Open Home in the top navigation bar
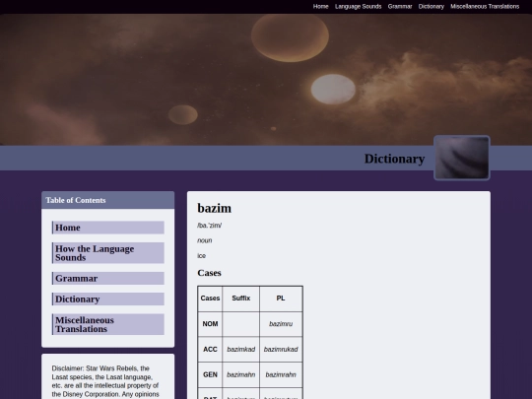This screenshot has width=532, height=399. 320,7
